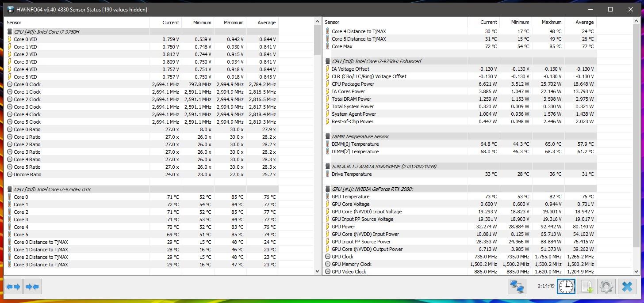Click the CPU DTS section chip icon
The height and width of the screenshot is (303, 644).
pos(10,189)
